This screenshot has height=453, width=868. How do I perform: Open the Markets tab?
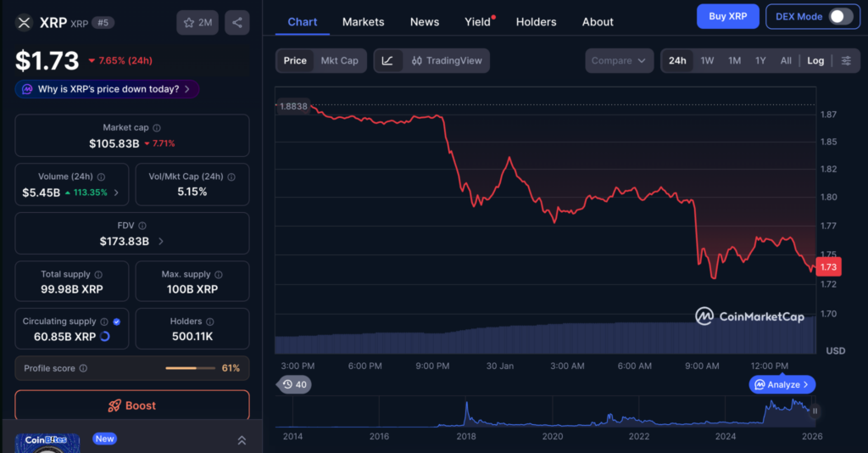point(363,22)
